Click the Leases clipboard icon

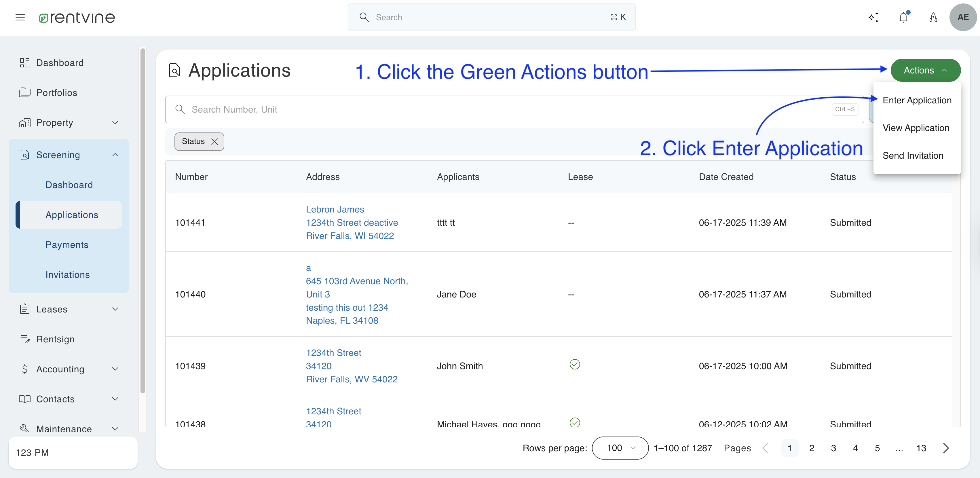coord(25,309)
